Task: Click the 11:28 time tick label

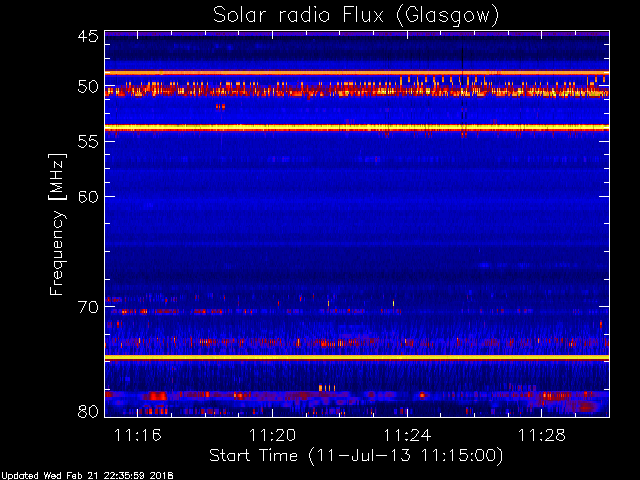Action: click(x=542, y=435)
